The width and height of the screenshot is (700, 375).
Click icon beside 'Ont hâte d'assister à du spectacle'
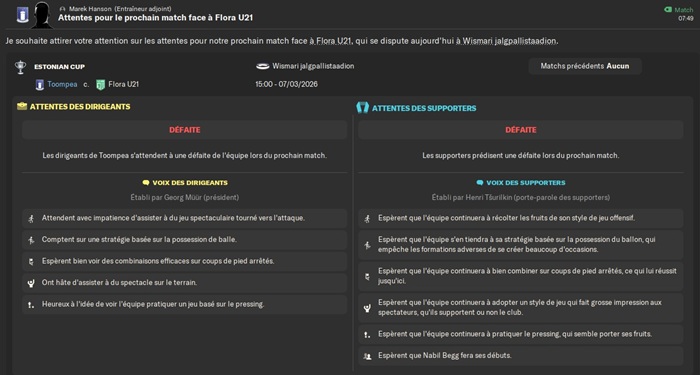tap(31, 283)
